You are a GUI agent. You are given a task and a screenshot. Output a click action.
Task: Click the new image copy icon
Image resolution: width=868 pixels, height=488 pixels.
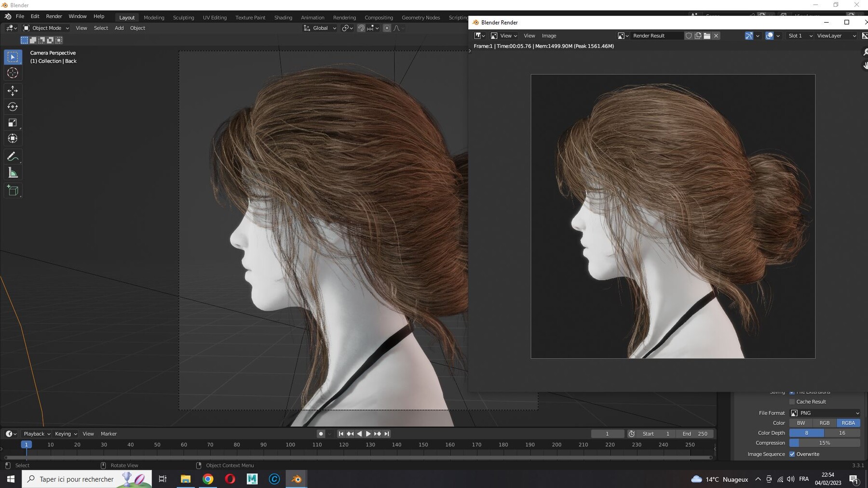click(x=698, y=36)
